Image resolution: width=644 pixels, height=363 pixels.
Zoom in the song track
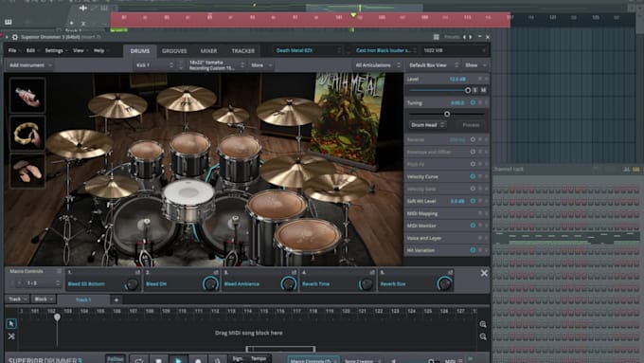[483, 324]
